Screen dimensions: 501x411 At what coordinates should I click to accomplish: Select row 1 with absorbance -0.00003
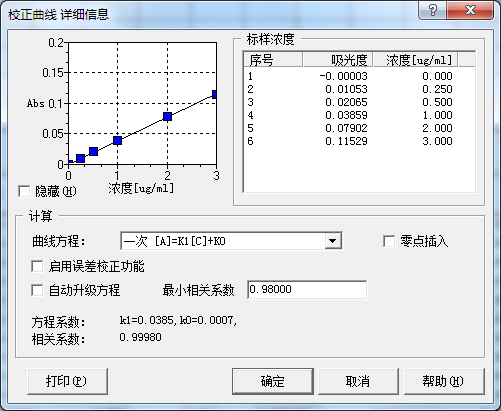pyautogui.click(x=359, y=76)
